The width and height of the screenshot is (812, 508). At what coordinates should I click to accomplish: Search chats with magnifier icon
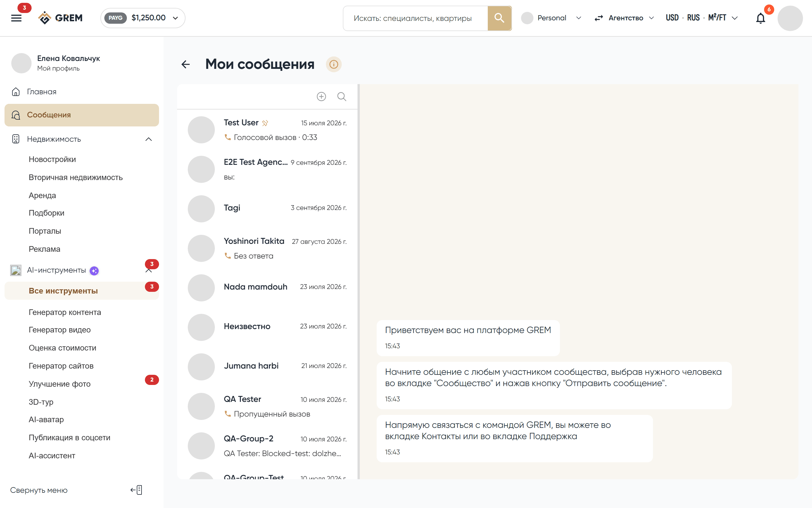[x=342, y=97]
